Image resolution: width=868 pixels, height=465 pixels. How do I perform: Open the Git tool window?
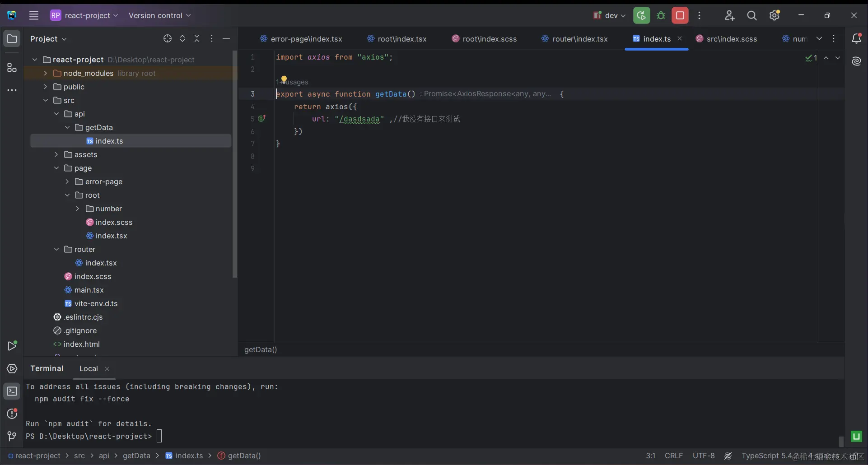[12, 436]
